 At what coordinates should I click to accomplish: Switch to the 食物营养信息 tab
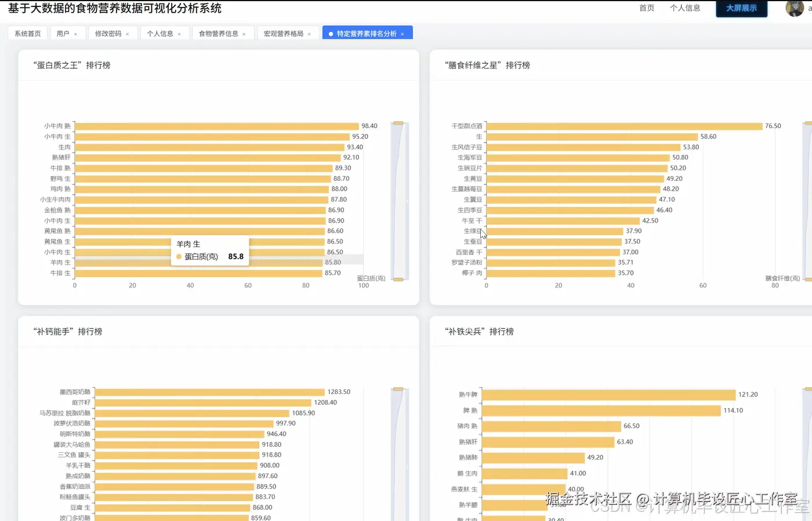pyautogui.click(x=218, y=34)
